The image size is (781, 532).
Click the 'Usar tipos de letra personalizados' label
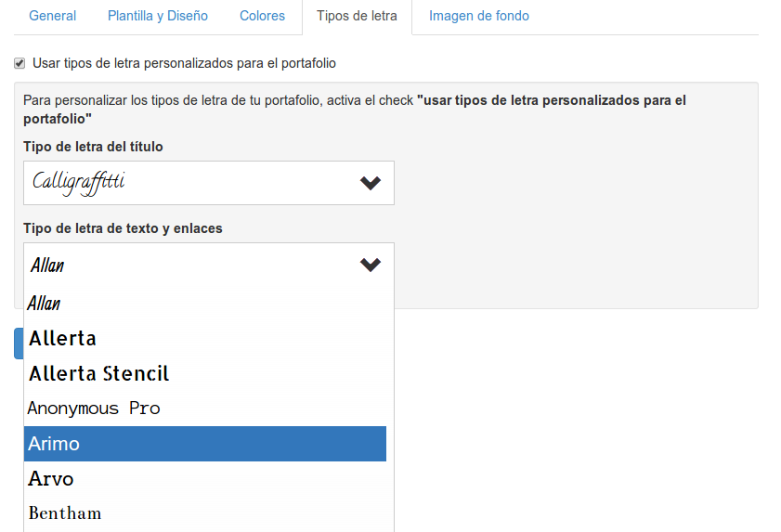tap(184, 64)
